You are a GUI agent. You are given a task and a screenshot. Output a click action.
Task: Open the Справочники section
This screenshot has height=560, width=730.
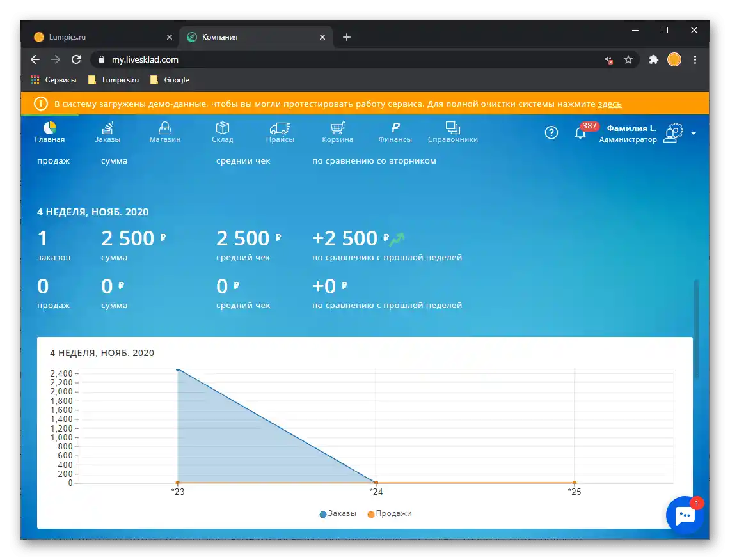pos(453,132)
